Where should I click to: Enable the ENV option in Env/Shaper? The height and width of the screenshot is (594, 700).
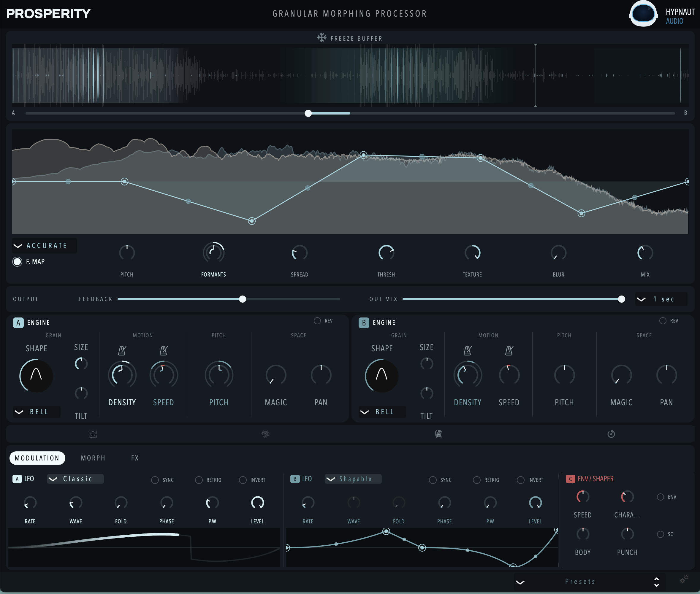click(x=660, y=497)
